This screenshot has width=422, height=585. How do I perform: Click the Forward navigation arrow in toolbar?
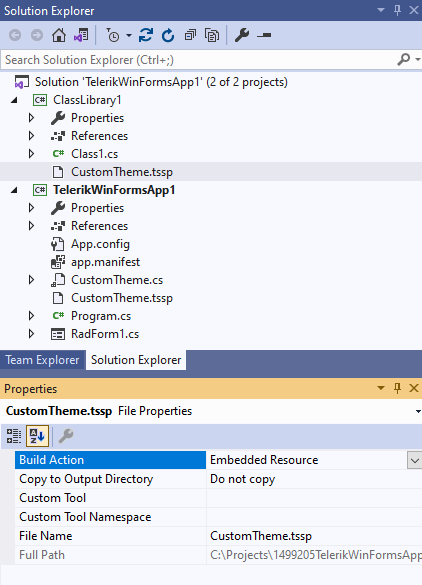37,35
